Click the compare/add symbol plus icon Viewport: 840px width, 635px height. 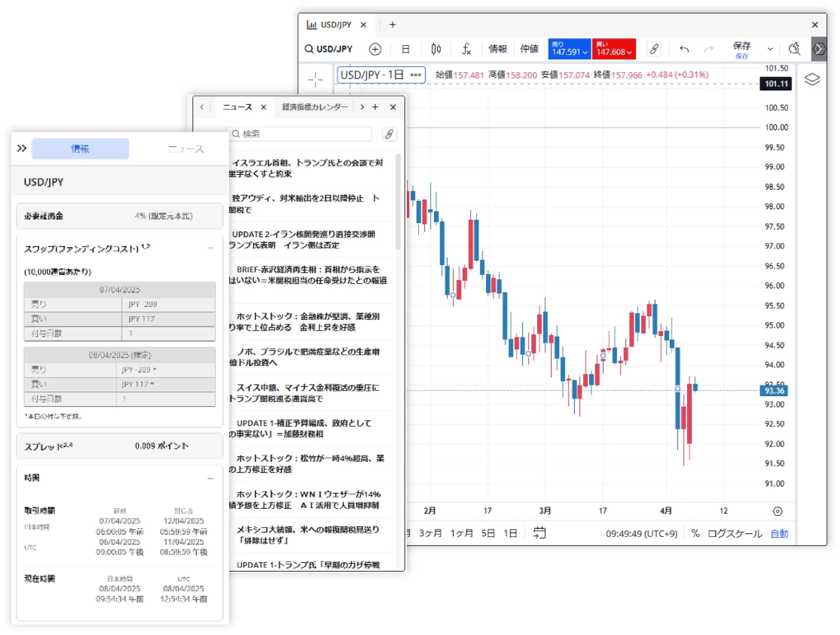coord(375,49)
